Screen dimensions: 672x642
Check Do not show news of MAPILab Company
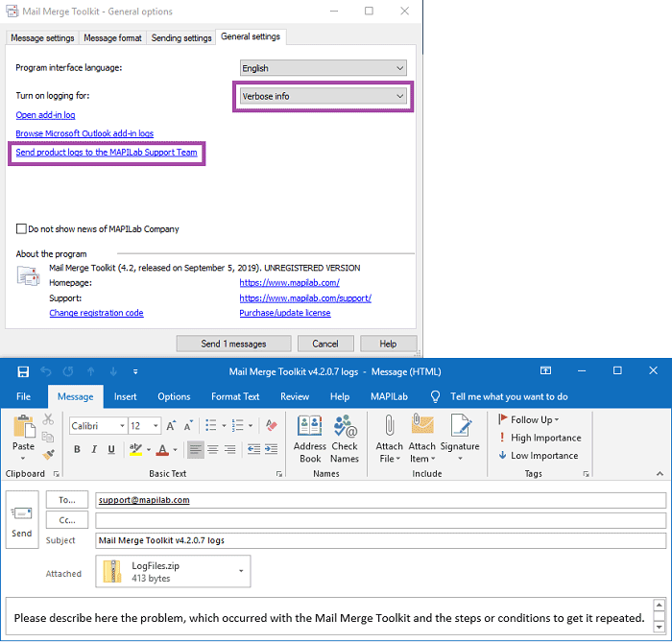pyautogui.click(x=21, y=228)
